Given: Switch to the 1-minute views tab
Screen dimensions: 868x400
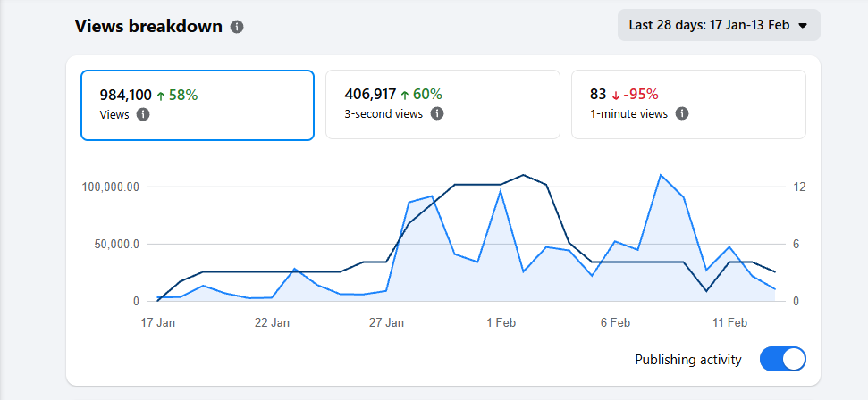Looking at the screenshot, I should click(x=688, y=105).
